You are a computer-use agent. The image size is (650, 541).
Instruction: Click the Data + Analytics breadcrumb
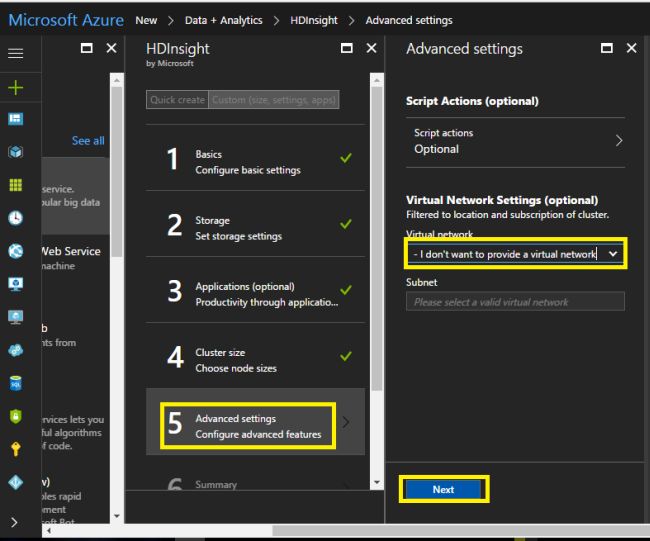coord(223,20)
